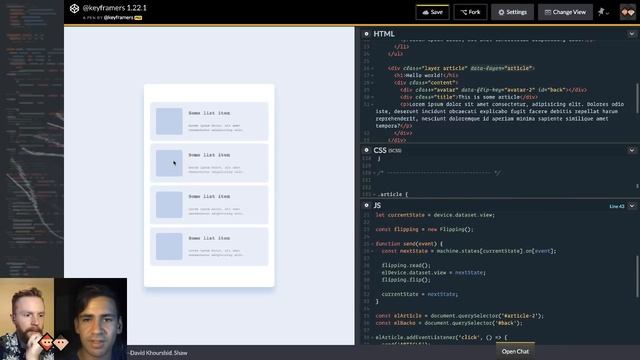Expand the HTML panel dropdown arrow
Viewport: 640px width, 360px height.
(631, 34)
